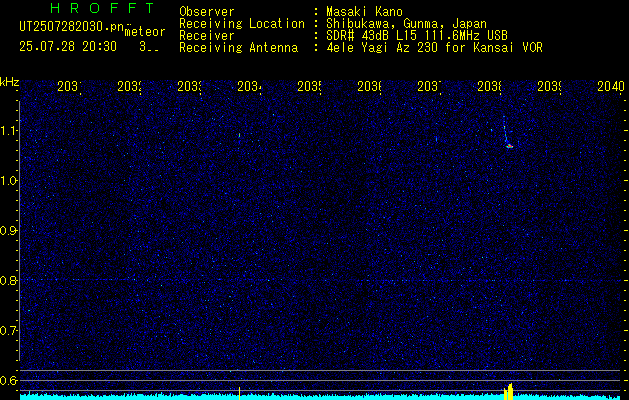The image size is (629, 400).
Task: Click the 2033 time axis label
Action: click(x=189, y=86)
